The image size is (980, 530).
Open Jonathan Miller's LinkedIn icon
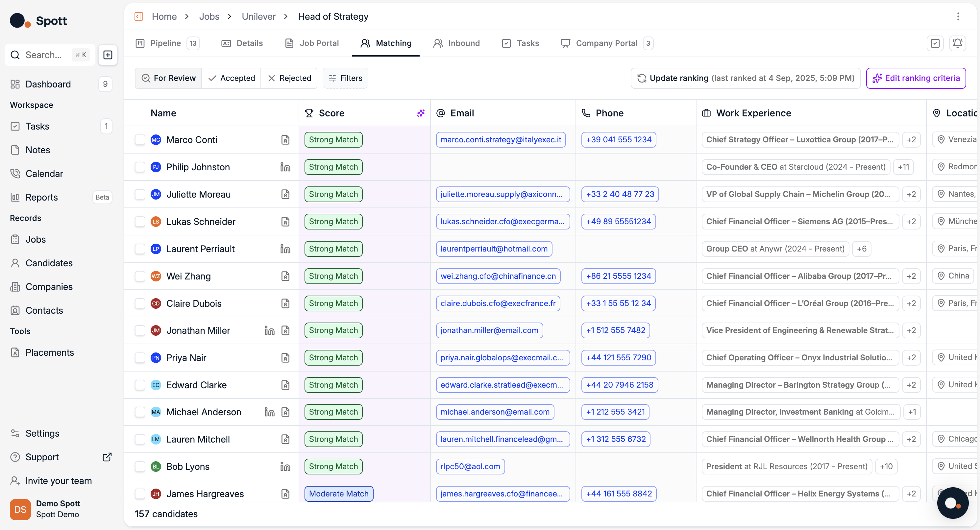click(269, 330)
